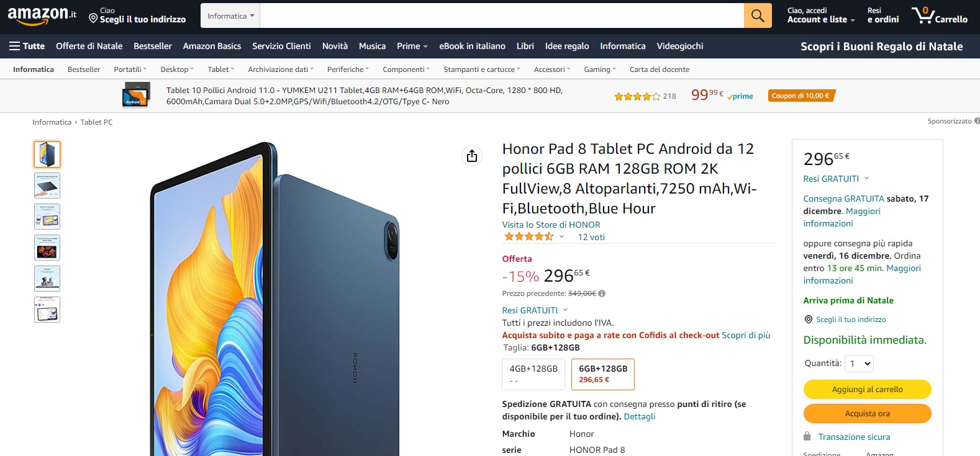Open the Tutte hamburger menu
This screenshot has height=456, width=980.
point(27,46)
